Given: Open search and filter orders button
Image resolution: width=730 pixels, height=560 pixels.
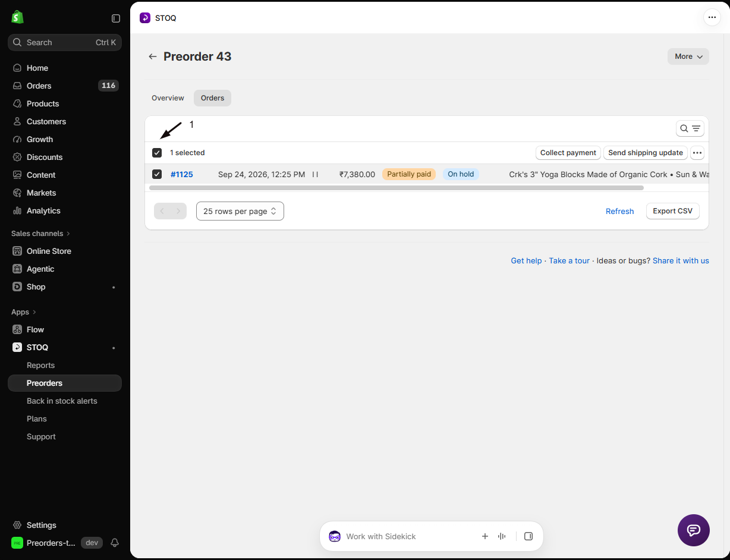Looking at the screenshot, I should coord(690,128).
